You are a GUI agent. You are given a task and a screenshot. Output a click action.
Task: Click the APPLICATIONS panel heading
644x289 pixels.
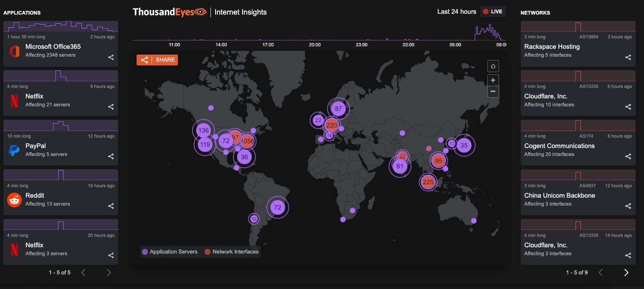click(x=22, y=13)
